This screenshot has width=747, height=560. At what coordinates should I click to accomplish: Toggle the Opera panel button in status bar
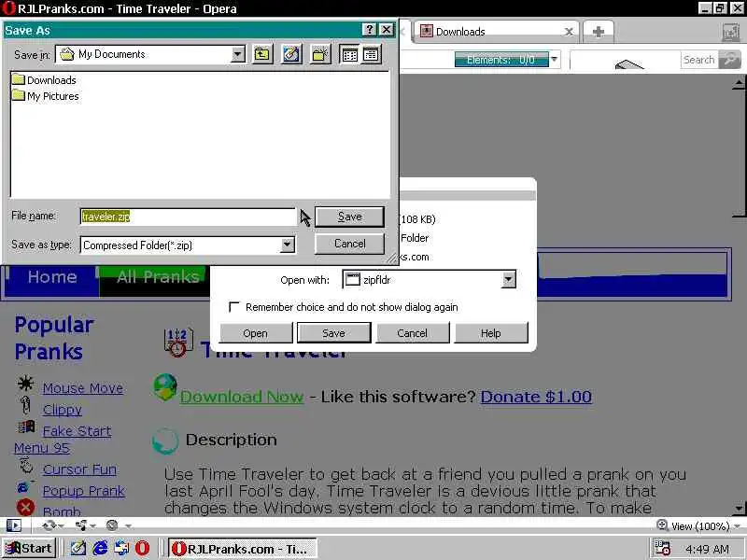coord(14,525)
